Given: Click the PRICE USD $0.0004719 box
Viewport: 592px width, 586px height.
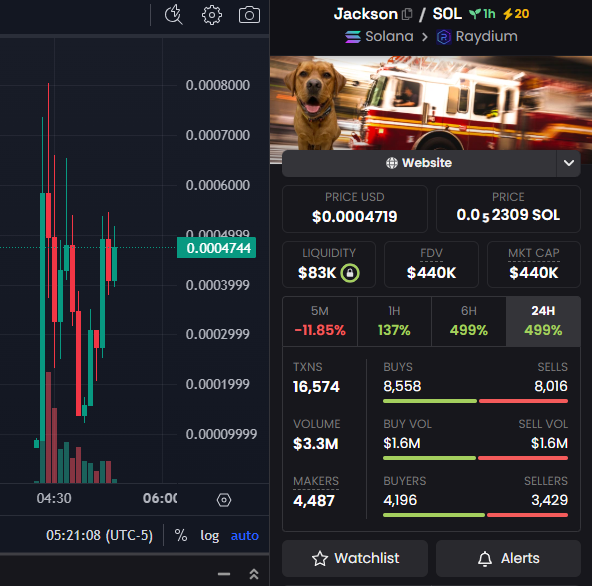Looking at the screenshot, I should (x=355, y=209).
